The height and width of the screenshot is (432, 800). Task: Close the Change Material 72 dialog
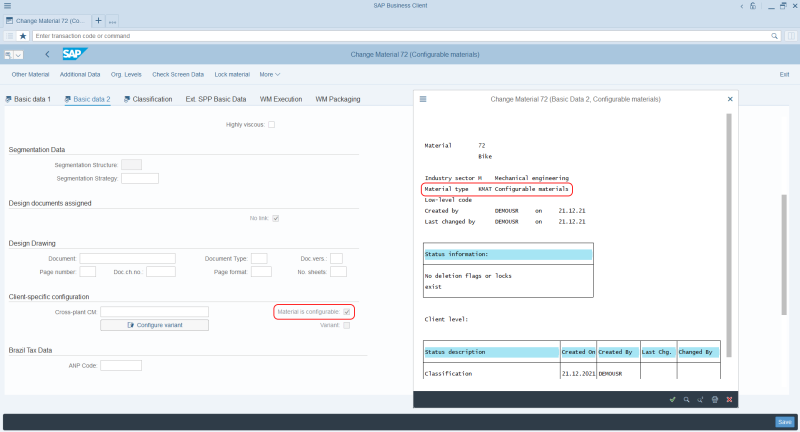pyautogui.click(x=730, y=99)
